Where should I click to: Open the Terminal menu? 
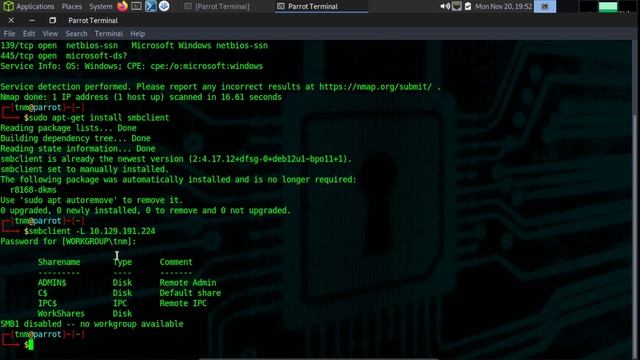click(x=109, y=34)
